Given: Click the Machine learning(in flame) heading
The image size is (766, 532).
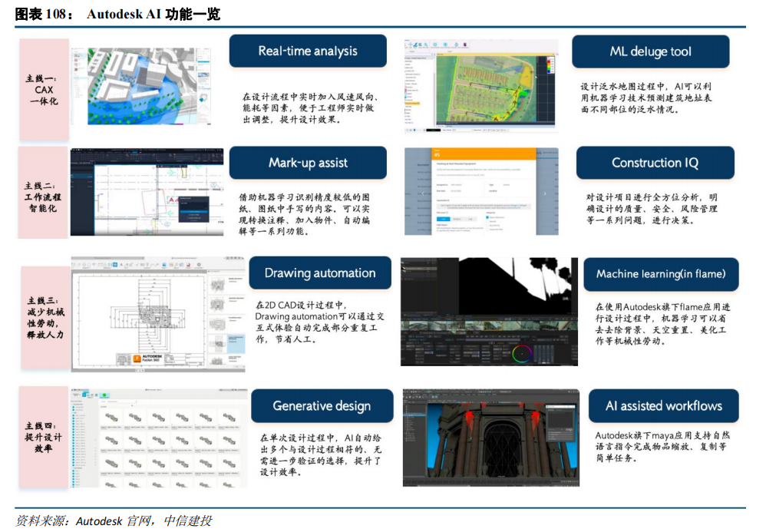Looking at the screenshot, I should pyautogui.click(x=660, y=273).
